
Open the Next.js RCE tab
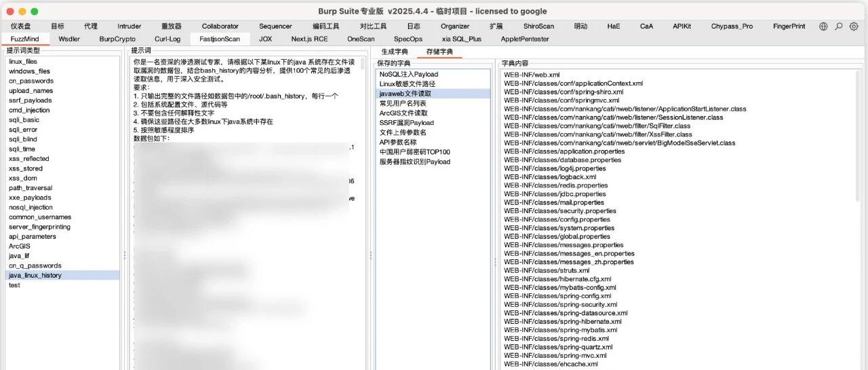click(x=309, y=39)
